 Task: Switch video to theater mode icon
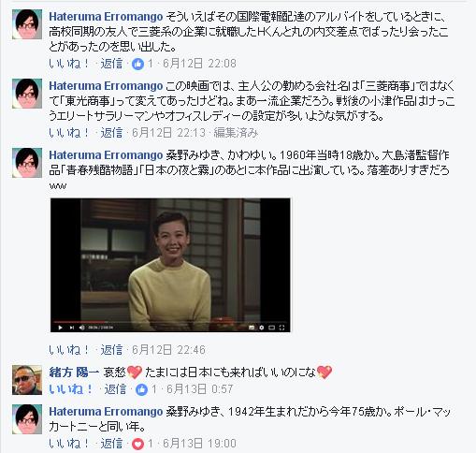tap(271, 328)
